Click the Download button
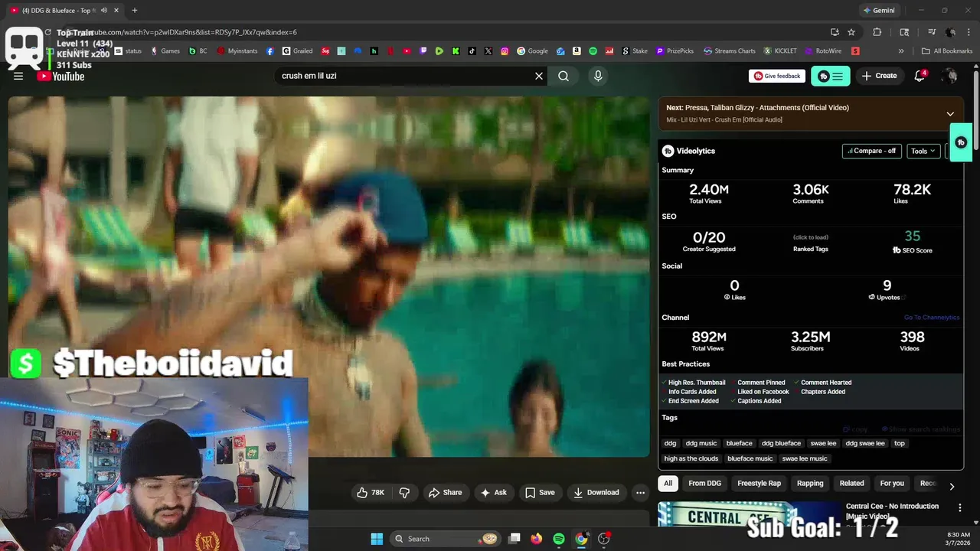980x551 pixels. pyautogui.click(x=596, y=493)
